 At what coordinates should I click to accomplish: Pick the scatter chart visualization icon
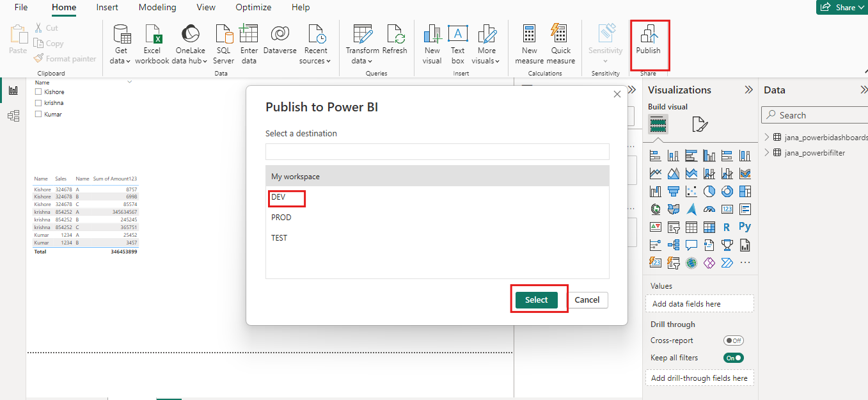pyautogui.click(x=691, y=191)
